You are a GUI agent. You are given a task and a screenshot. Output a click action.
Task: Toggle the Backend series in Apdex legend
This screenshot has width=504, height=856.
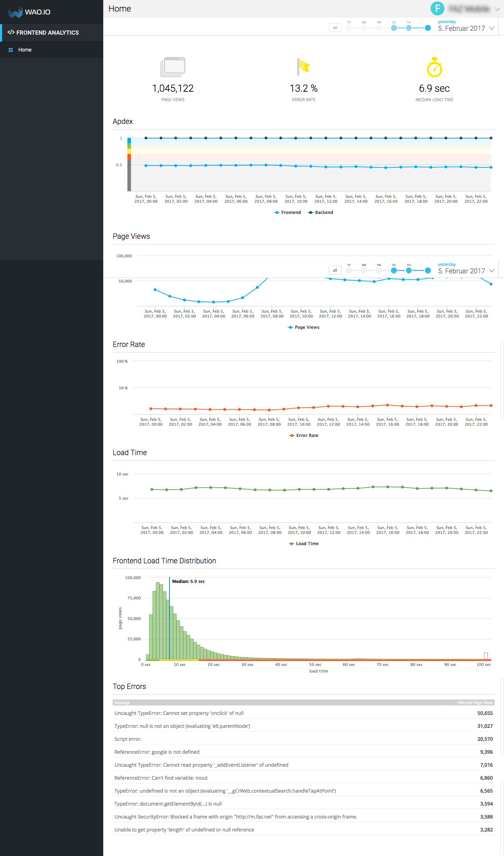pos(320,213)
